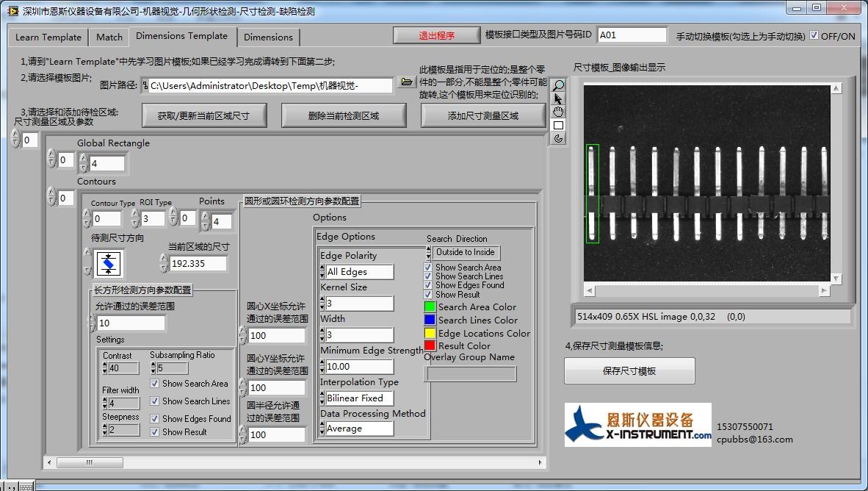
Task: Click the Contour Type stepper arrows
Action: (x=87, y=219)
